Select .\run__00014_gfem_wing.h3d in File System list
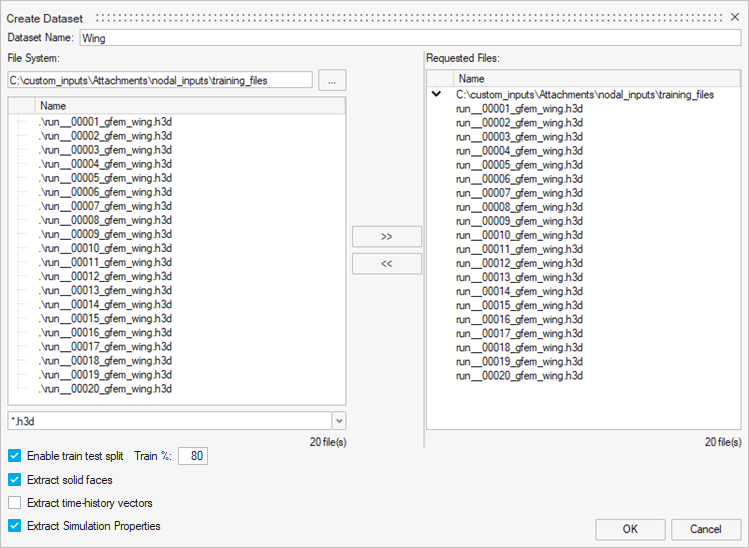The height and width of the screenshot is (548, 749). (x=105, y=304)
